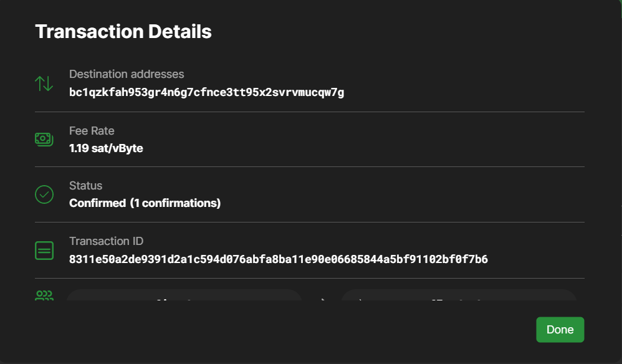
Task: Click the Destination addresses label
Action: tap(127, 74)
